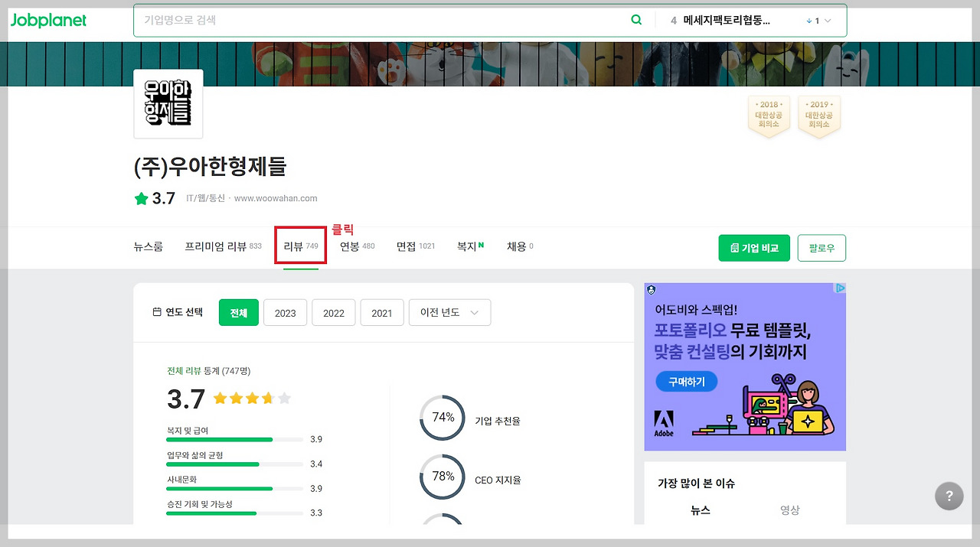Click the Adobe logo in the ad
This screenshot has width=980, height=547.
tap(664, 424)
